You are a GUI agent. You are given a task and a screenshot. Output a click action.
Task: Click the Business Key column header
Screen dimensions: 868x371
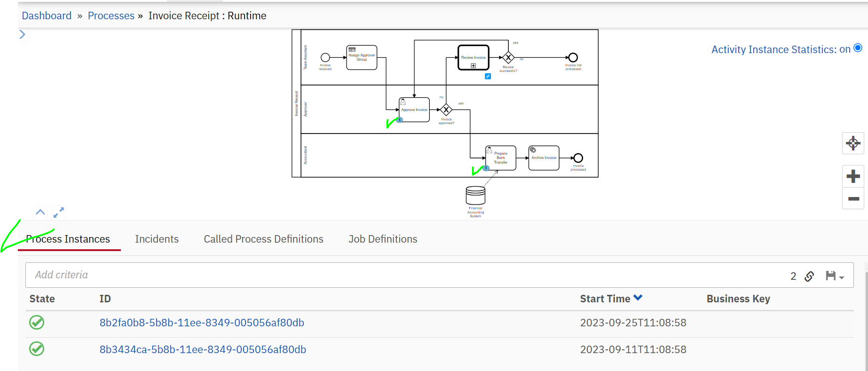click(738, 299)
